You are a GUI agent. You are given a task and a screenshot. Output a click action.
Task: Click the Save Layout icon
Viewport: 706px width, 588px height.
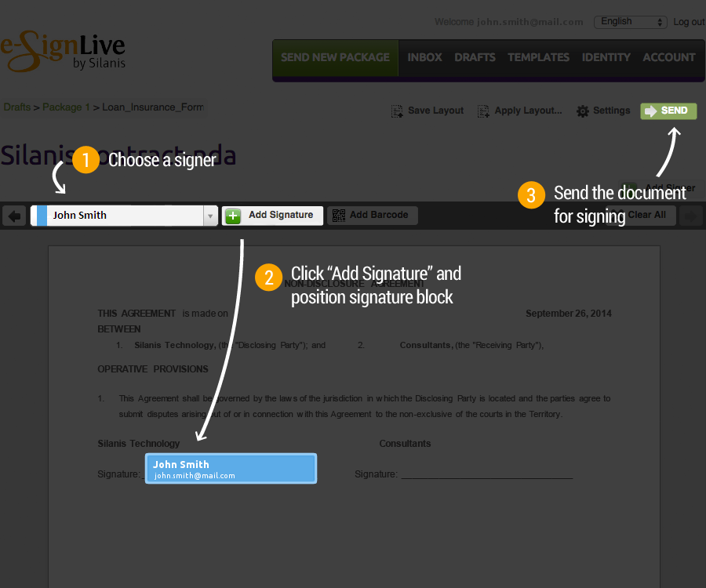point(397,111)
